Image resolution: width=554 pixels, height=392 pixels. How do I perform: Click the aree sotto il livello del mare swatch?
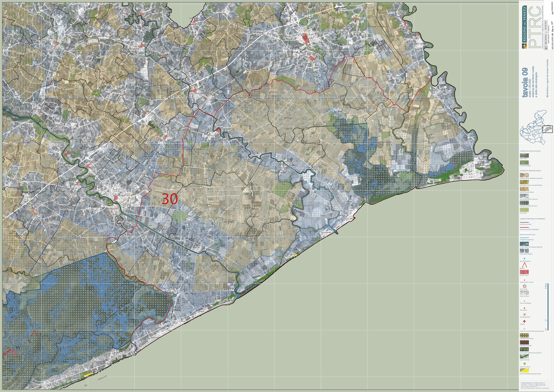(x=524, y=203)
